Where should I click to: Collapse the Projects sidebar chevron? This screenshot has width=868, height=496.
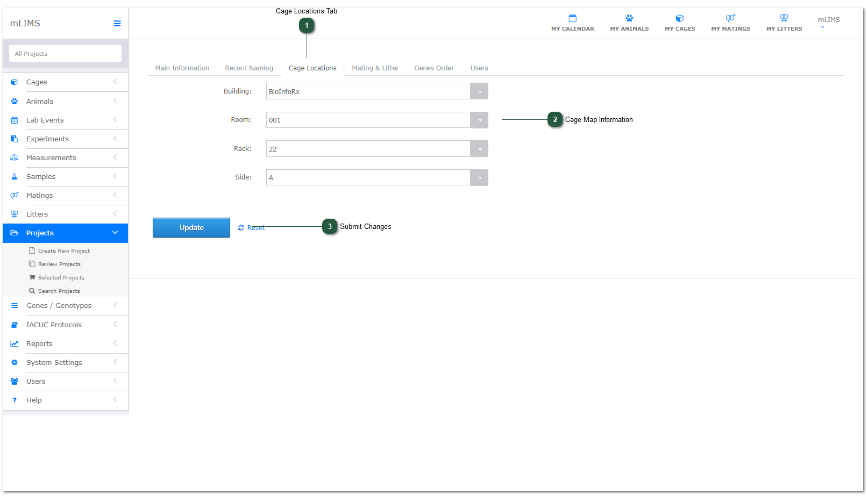(115, 232)
